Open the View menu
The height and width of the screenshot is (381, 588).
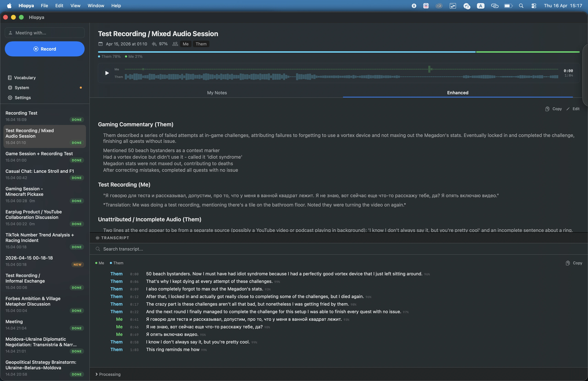point(75,6)
